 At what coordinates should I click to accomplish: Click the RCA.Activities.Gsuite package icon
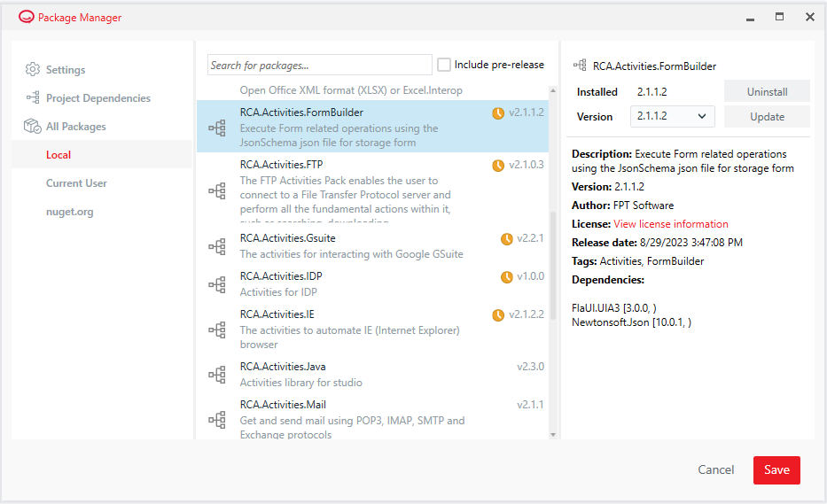coord(217,246)
